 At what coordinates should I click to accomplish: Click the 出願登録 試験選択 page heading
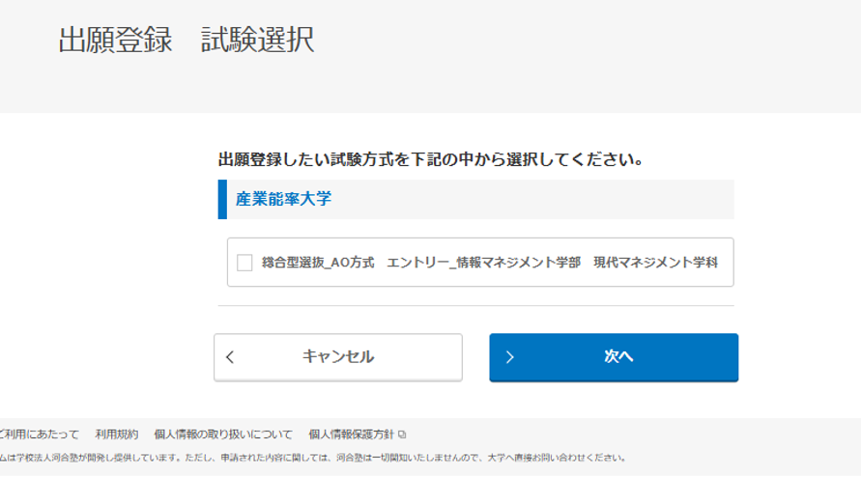(186, 41)
